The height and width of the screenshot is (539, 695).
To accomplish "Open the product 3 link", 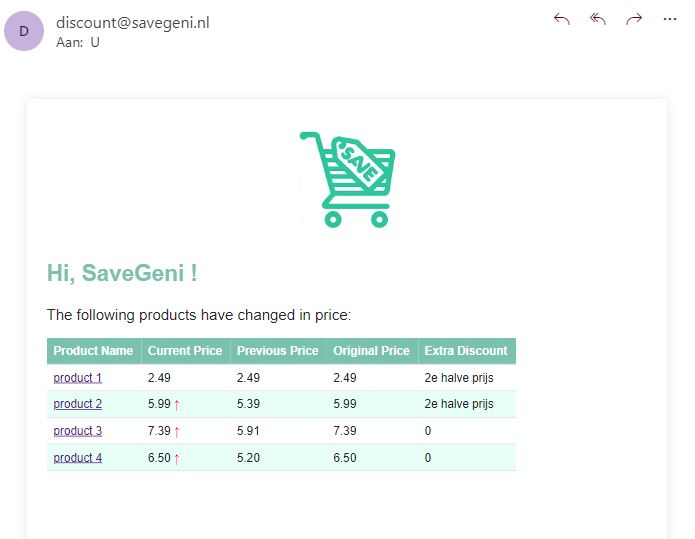I will click(x=77, y=431).
